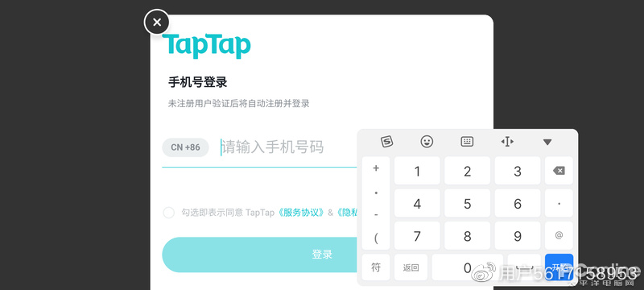
Task: Click the 未注册用户验证后将自动注册并登录 hint text
Action: point(238,103)
